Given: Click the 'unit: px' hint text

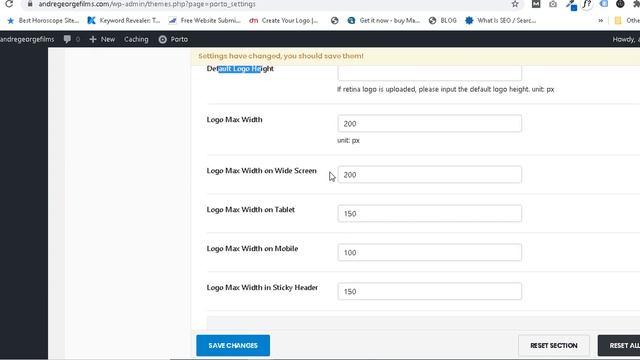Looking at the screenshot, I should (348, 140).
